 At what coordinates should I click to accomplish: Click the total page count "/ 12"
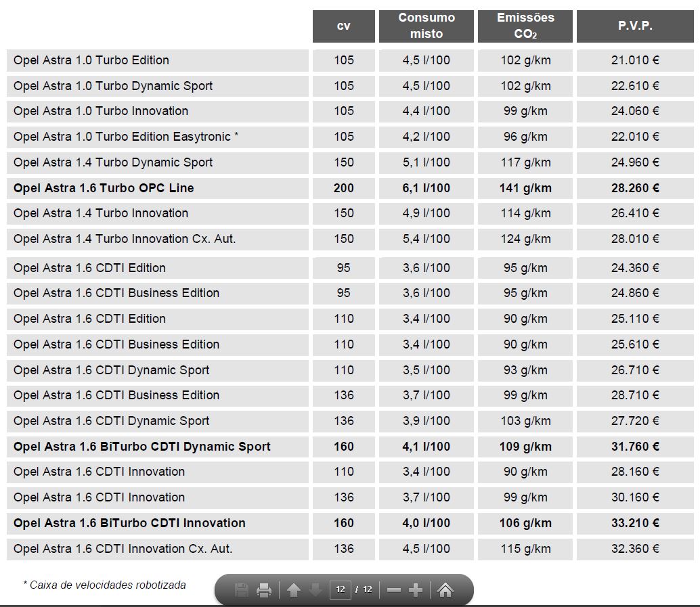[364, 589]
